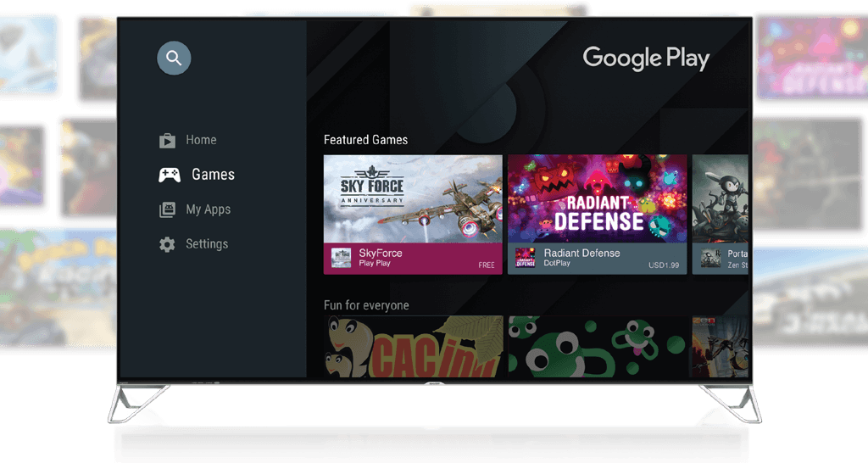Click the Play Play developer name
Image resolution: width=868 pixels, height=463 pixels.
(375, 263)
